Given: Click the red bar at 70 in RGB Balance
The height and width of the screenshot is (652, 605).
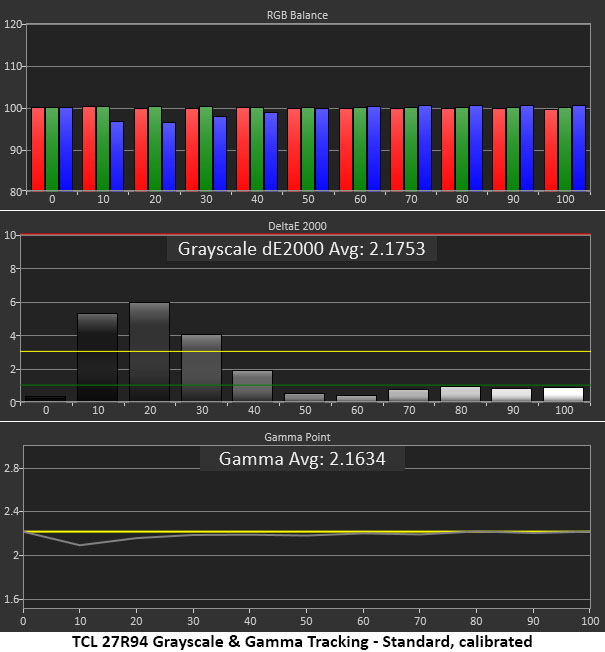Looking at the screenshot, I should (x=397, y=150).
